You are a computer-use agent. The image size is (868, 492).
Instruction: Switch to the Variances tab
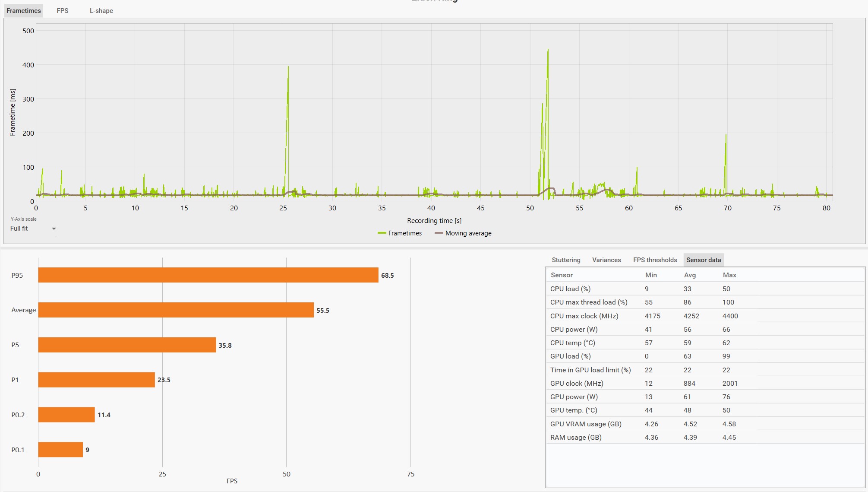[606, 260]
